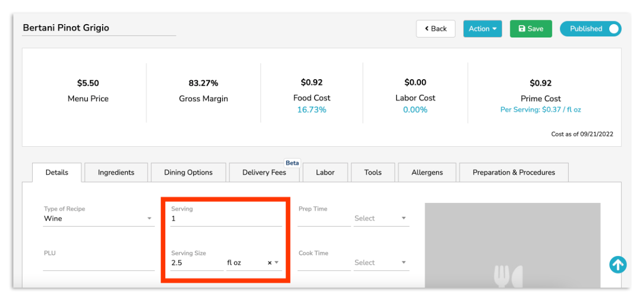The width and height of the screenshot is (644, 301).
Task: Open the Dining Options tab
Action: pyautogui.click(x=188, y=172)
